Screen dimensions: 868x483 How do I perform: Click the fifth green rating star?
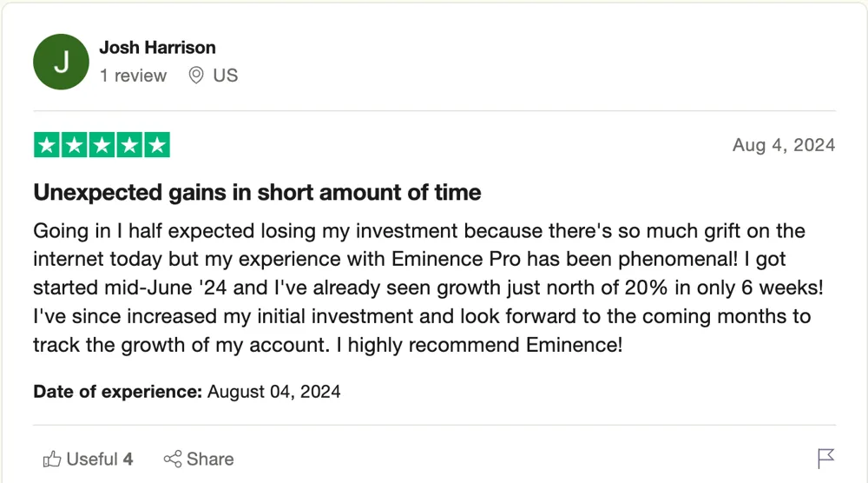[x=157, y=145]
